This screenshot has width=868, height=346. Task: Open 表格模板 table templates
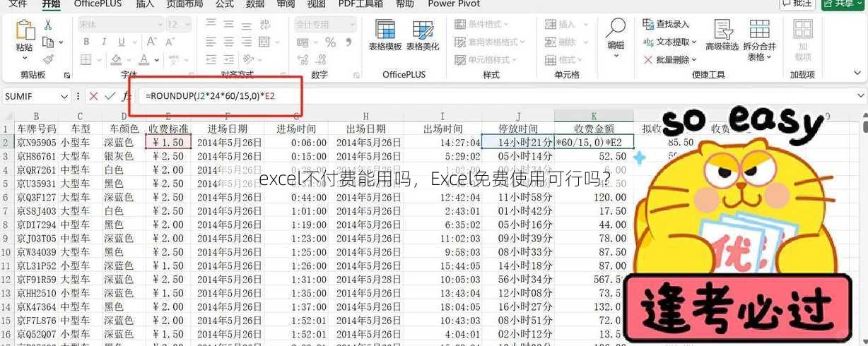pos(385,35)
